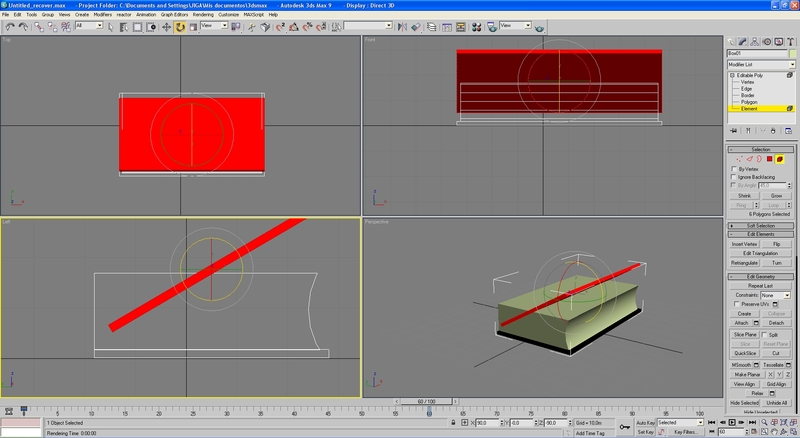Switch to the Display command panel tab
This screenshot has width=800, height=438.
[779, 42]
